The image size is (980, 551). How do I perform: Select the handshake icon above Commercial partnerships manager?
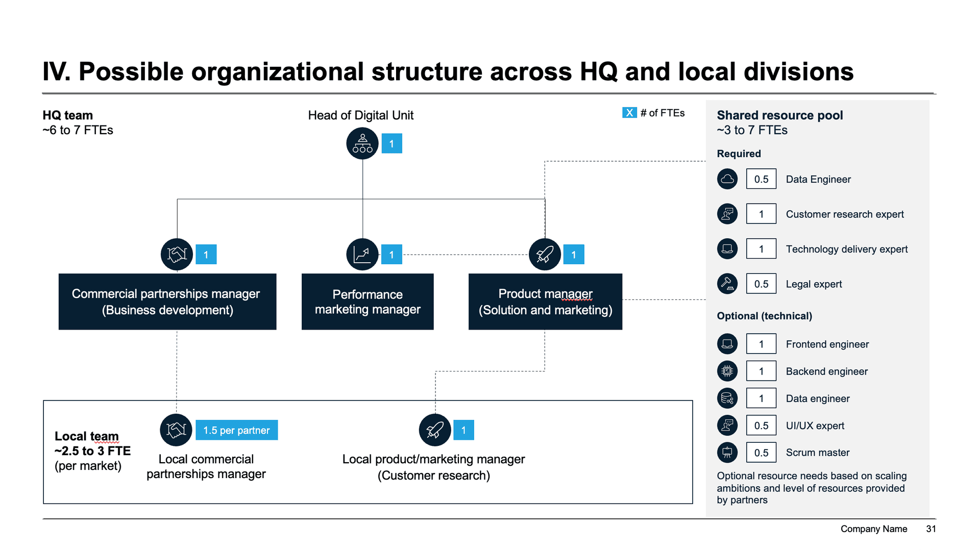(x=177, y=254)
